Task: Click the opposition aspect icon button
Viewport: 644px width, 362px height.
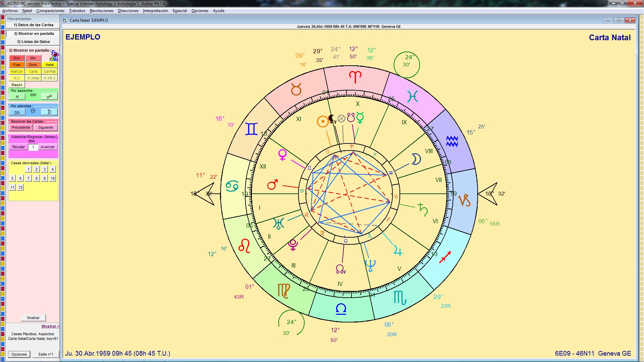Action: click(49, 97)
